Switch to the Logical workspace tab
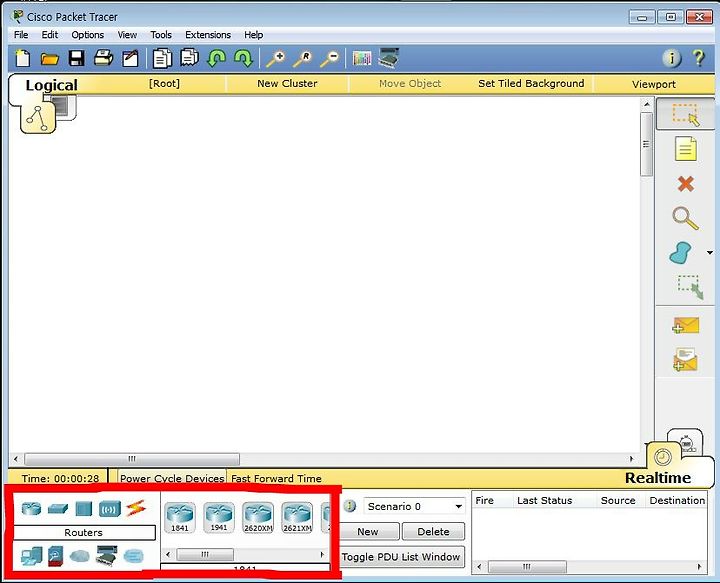Image resolution: width=720 pixels, height=583 pixels. tap(51, 85)
